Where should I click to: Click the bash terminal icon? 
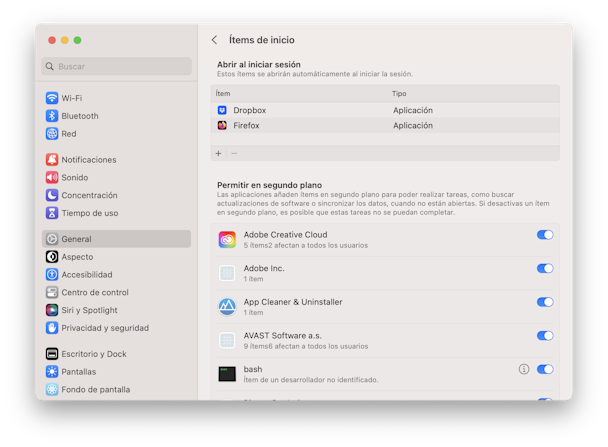[x=227, y=374]
